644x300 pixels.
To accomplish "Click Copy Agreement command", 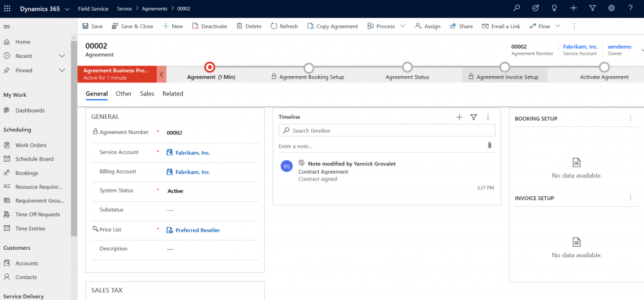I will click(x=333, y=26).
